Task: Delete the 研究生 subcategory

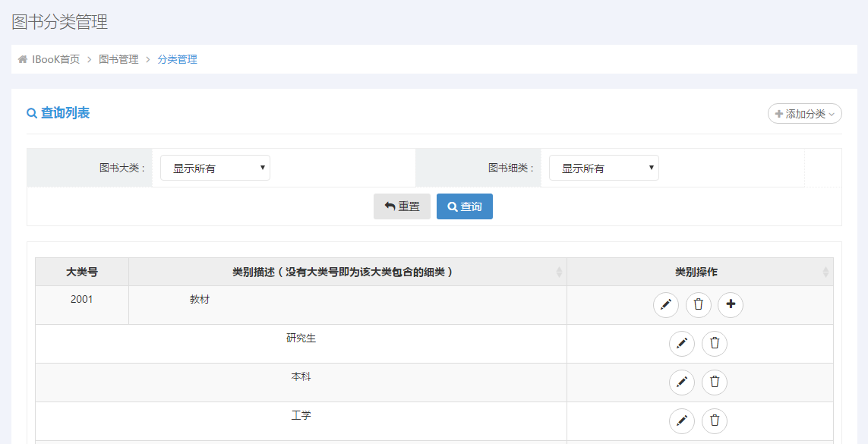Action: [x=715, y=344]
